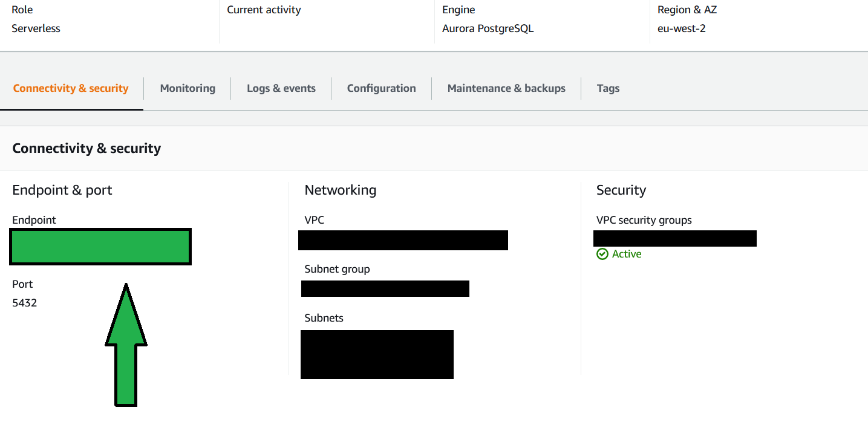Click the Active status text
This screenshot has width=868, height=428.
[x=627, y=254]
